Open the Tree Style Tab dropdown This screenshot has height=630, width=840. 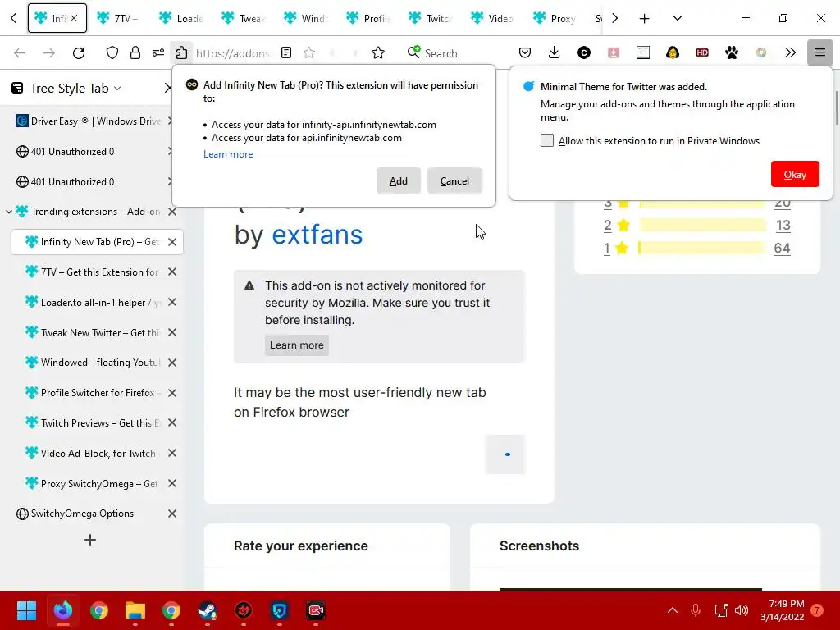pyautogui.click(x=117, y=89)
